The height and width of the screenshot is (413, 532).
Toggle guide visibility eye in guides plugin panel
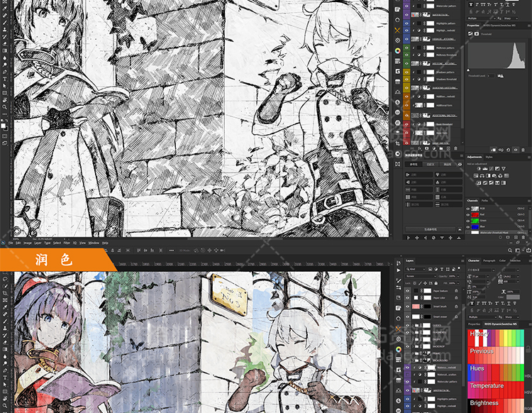(460, 164)
